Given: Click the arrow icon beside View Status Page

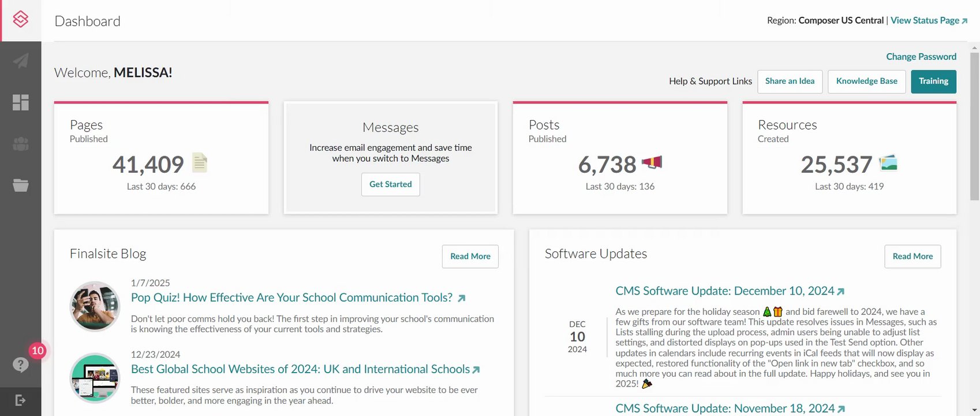Looking at the screenshot, I should pos(964,21).
